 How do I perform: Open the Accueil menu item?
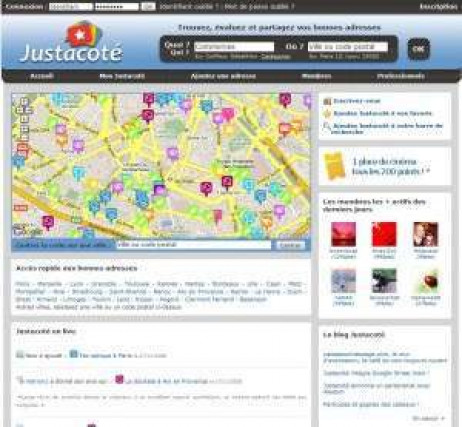pyautogui.click(x=42, y=76)
